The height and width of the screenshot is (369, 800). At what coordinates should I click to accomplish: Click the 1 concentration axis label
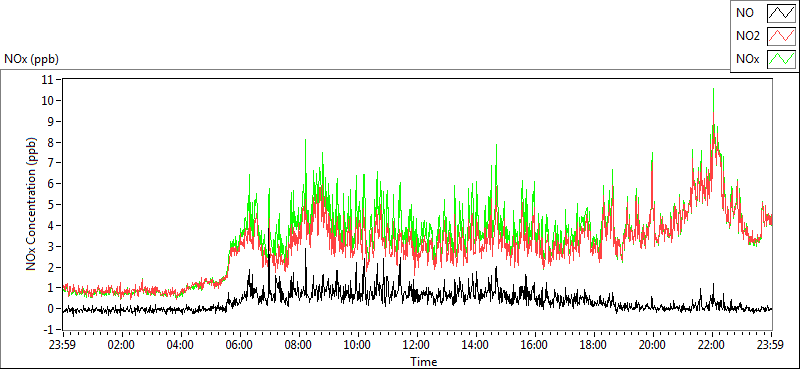(52, 288)
